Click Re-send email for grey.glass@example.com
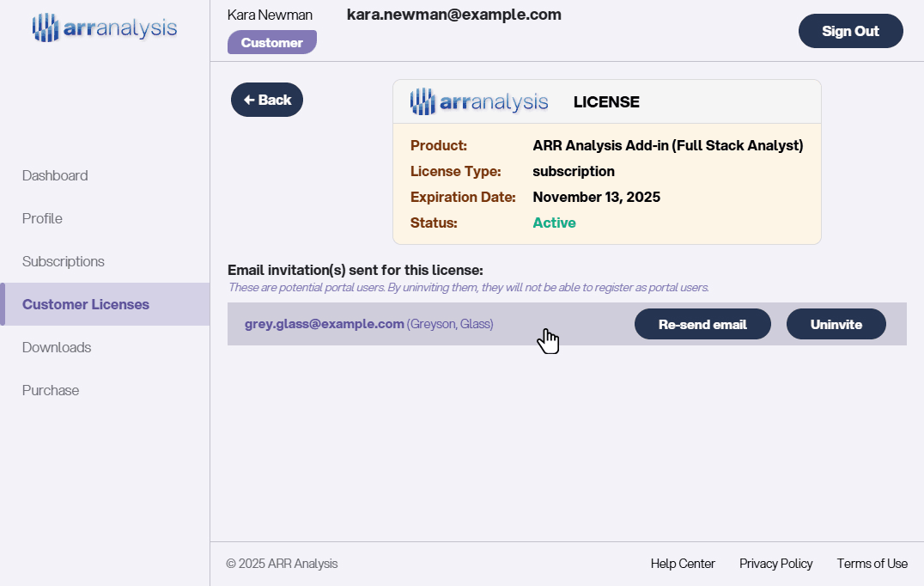Screen dimensions: 924x586 702,324
